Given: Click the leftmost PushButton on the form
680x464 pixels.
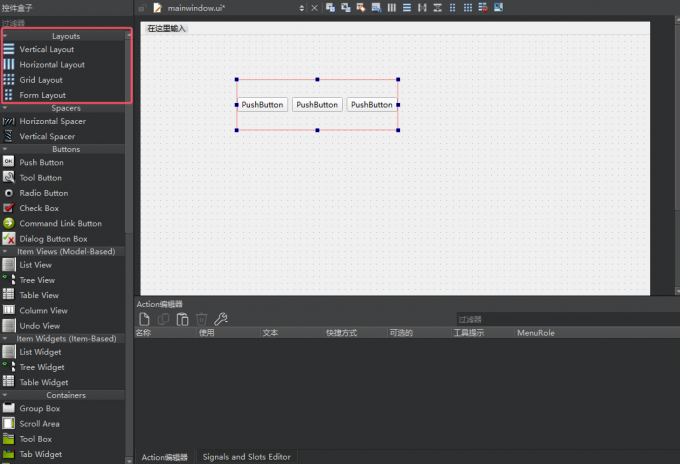Looking at the screenshot, I should tap(262, 104).
